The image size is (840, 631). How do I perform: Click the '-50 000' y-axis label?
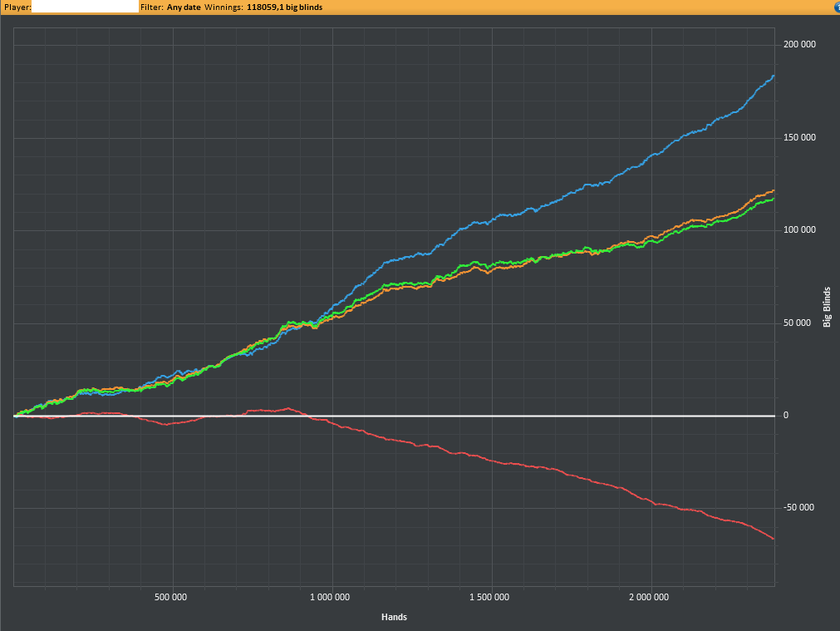pos(798,508)
